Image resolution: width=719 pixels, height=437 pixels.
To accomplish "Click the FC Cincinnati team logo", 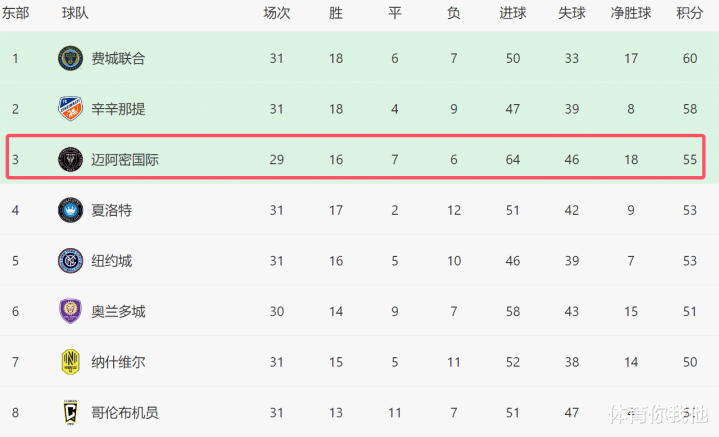I will click(x=71, y=108).
